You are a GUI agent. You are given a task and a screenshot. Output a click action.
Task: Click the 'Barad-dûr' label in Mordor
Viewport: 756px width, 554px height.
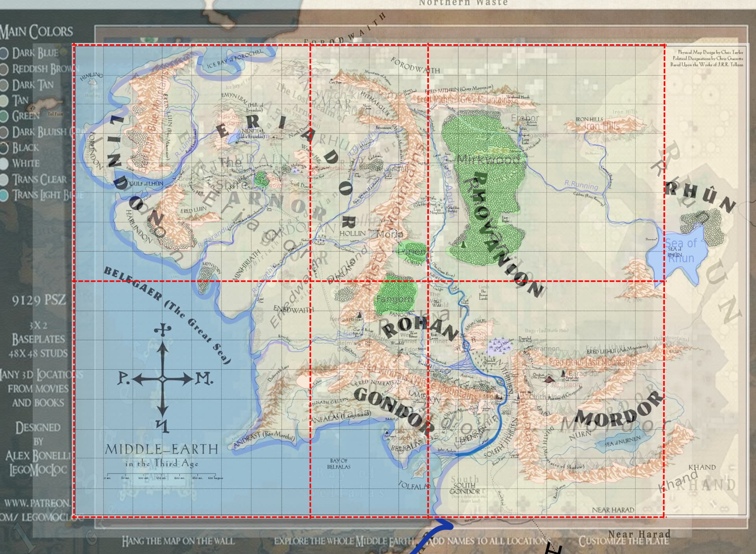584,373
